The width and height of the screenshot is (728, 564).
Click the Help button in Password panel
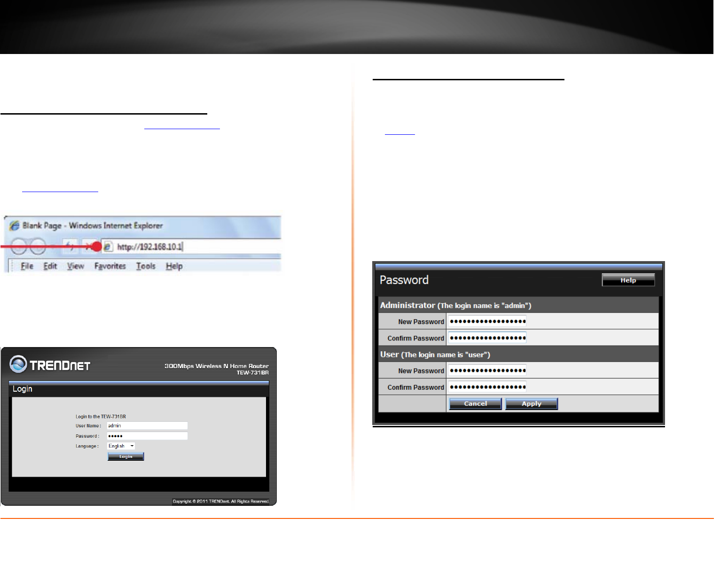point(628,280)
